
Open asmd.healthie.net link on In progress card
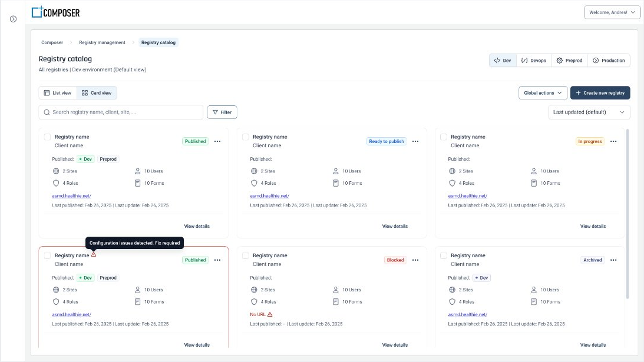(467, 196)
